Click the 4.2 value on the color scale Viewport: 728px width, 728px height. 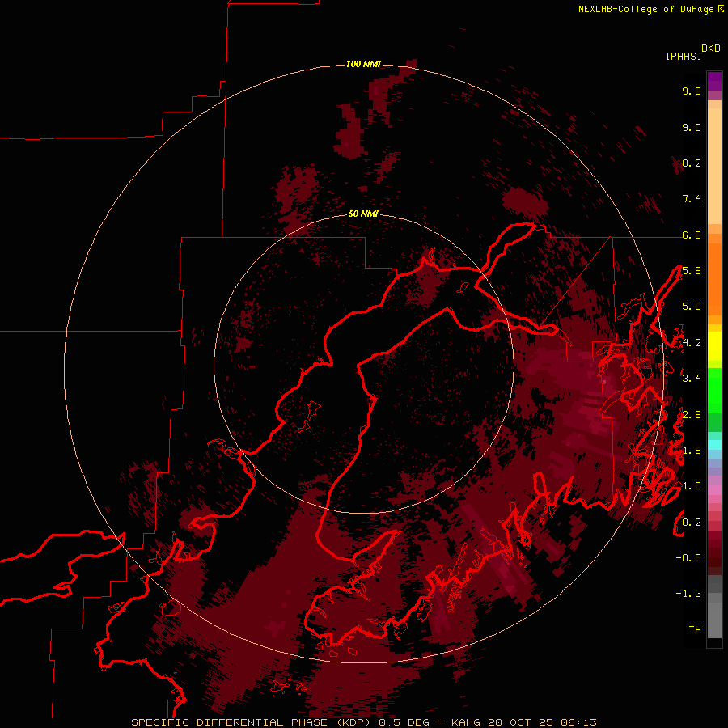tap(692, 343)
